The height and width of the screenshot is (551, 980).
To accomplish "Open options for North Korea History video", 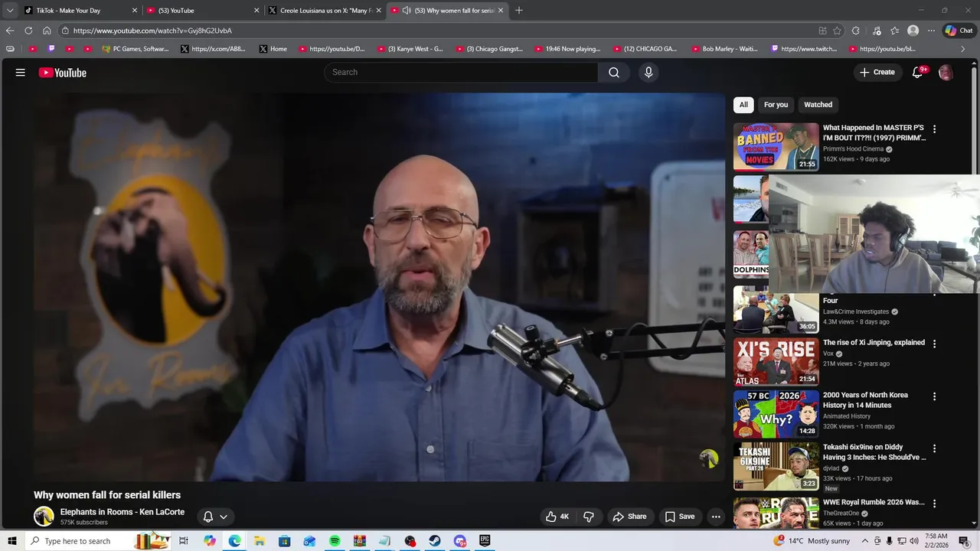I will click(x=934, y=396).
